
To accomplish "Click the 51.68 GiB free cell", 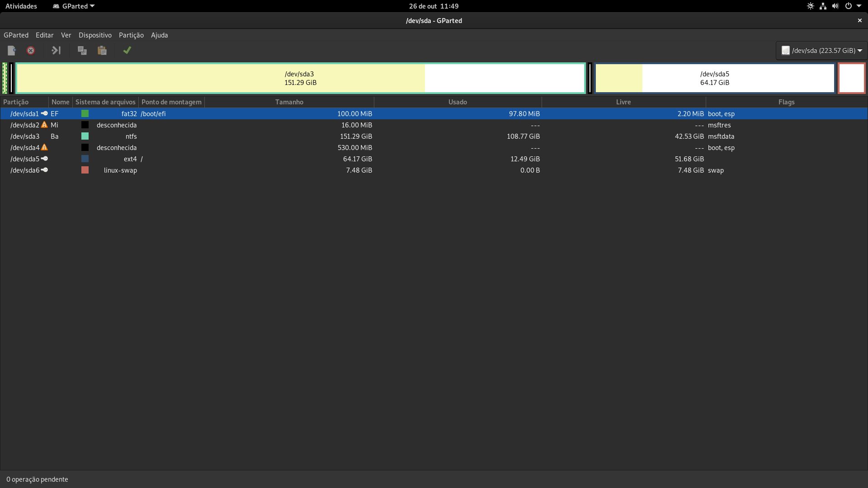I will pyautogui.click(x=689, y=159).
